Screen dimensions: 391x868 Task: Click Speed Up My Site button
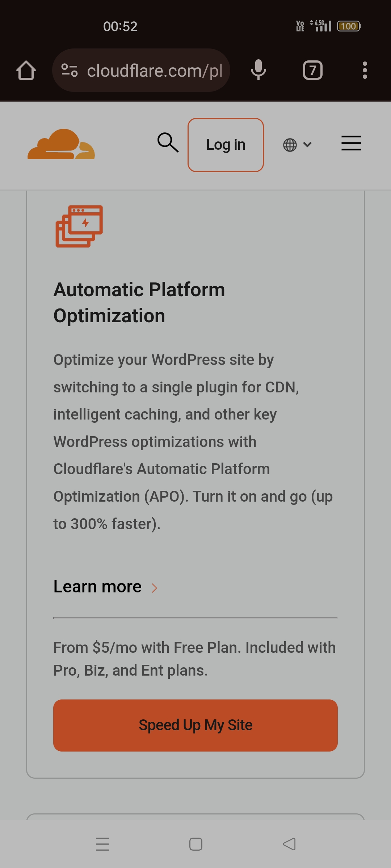pyautogui.click(x=195, y=726)
